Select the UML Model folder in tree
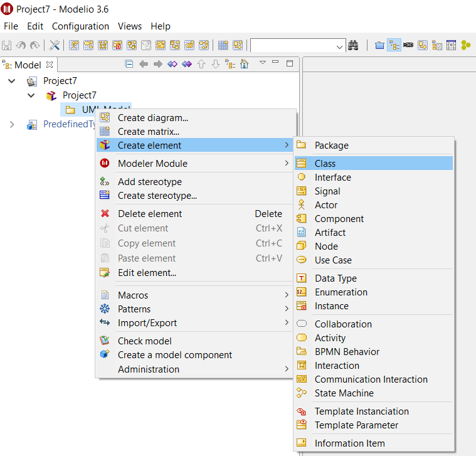The width and height of the screenshot is (476, 456). tap(96, 109)
